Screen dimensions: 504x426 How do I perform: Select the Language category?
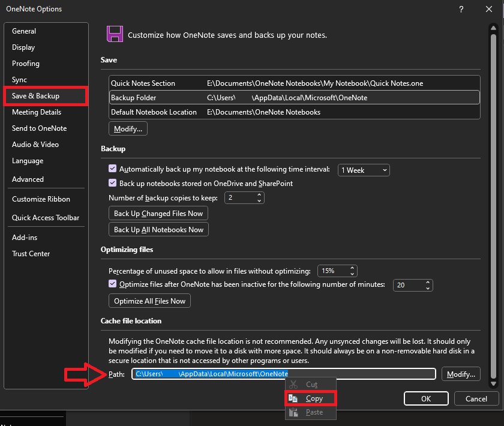(28, 161)
